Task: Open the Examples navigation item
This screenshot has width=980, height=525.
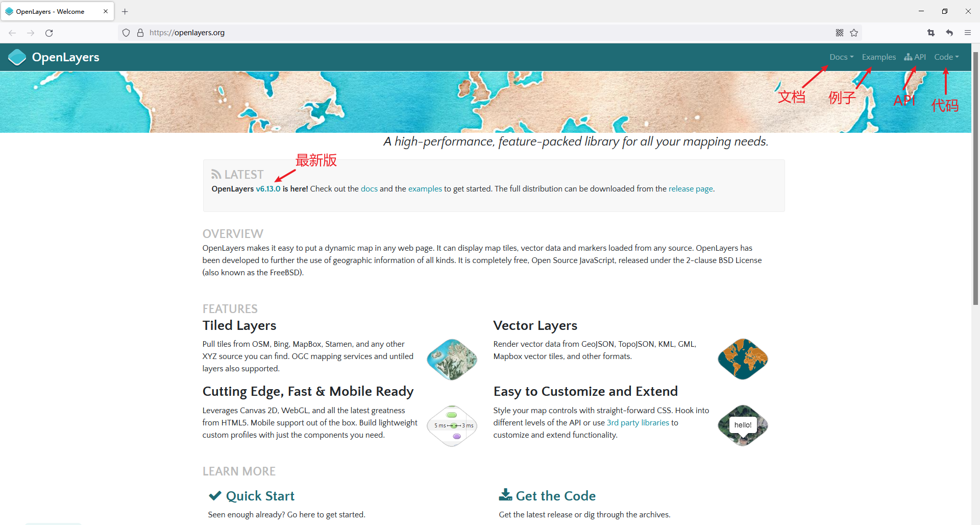Action: point(878,57)
